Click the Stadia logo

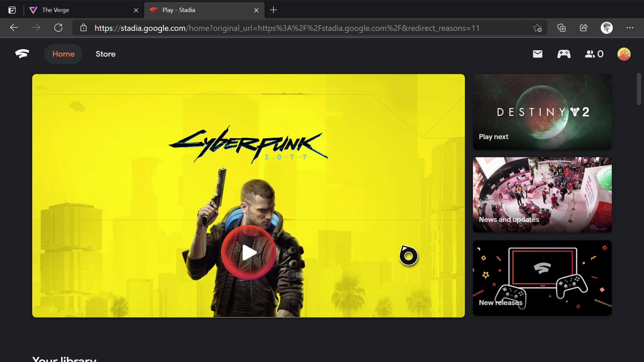pyautogui.click(x=22, y=54)
